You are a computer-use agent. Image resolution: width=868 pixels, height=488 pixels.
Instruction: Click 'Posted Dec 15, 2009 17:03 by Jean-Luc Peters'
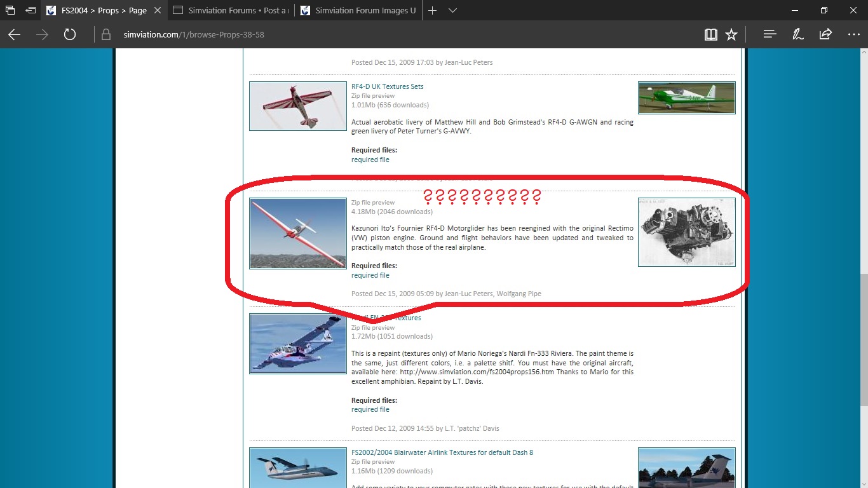tap(422, 62)
